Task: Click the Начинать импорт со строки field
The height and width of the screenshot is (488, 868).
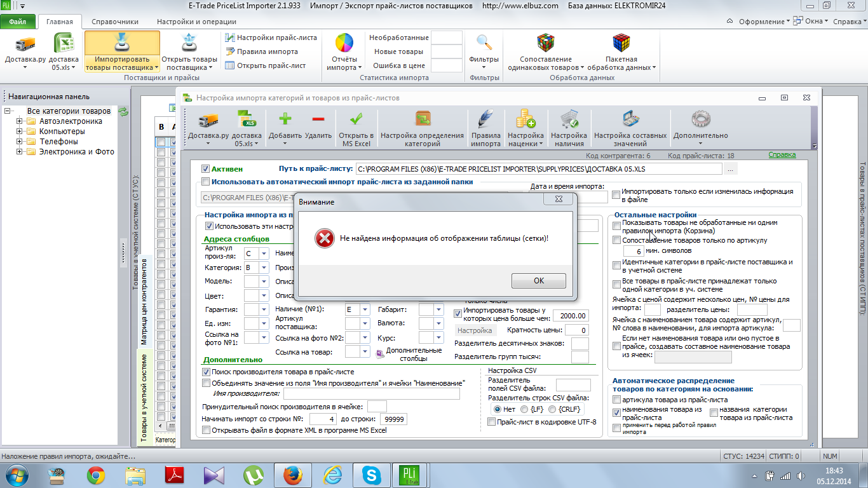Action: point(323,419)
